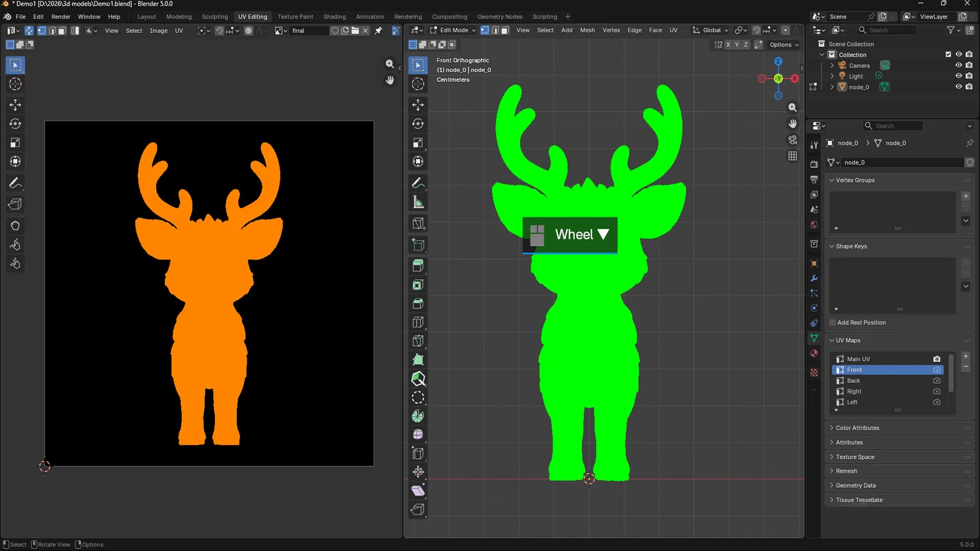Activate the Measure tool

[x=418, y=201]
